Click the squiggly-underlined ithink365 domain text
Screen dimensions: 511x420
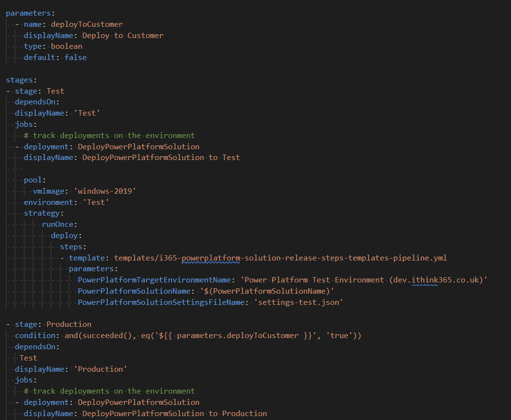click(425, 280)
